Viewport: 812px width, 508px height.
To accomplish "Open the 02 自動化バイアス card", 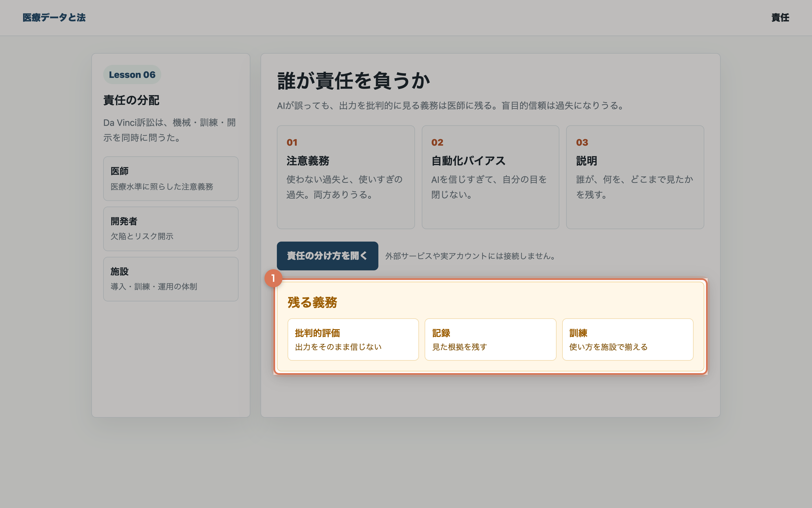I will tap(490, 178).
